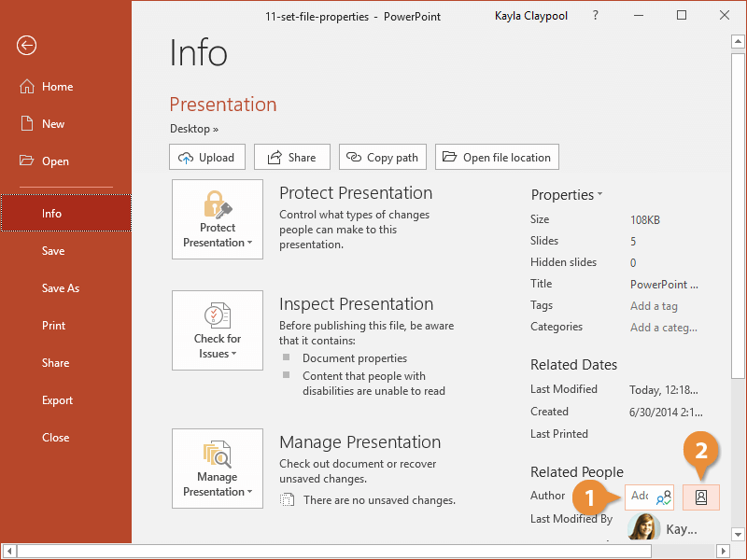Open file location folder
747x560 pixels.
point(497,158)
